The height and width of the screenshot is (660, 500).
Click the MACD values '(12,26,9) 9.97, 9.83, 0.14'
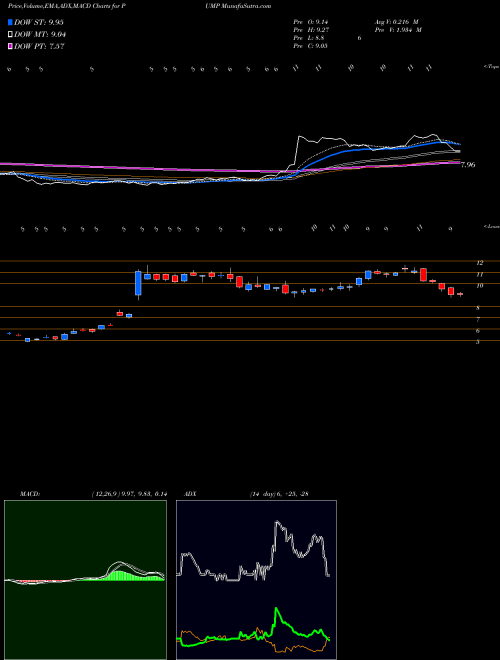pyautogui.click(x=129, y=494)
